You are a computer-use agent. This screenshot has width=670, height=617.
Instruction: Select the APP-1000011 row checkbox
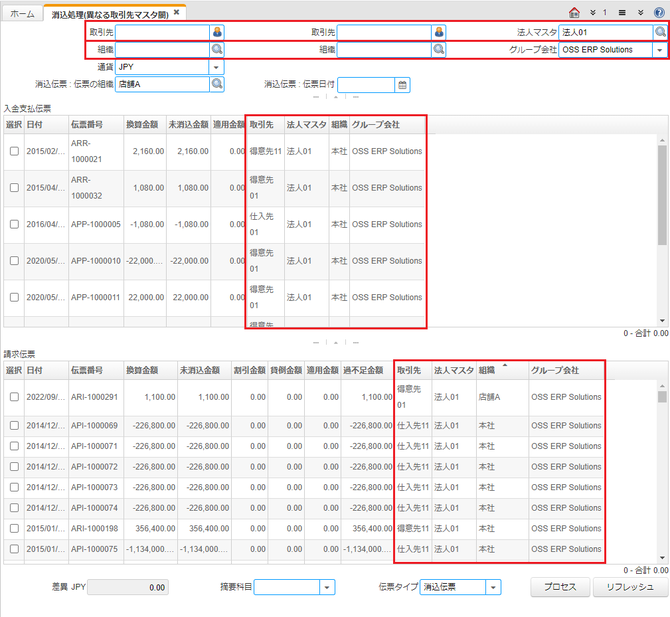14,297
